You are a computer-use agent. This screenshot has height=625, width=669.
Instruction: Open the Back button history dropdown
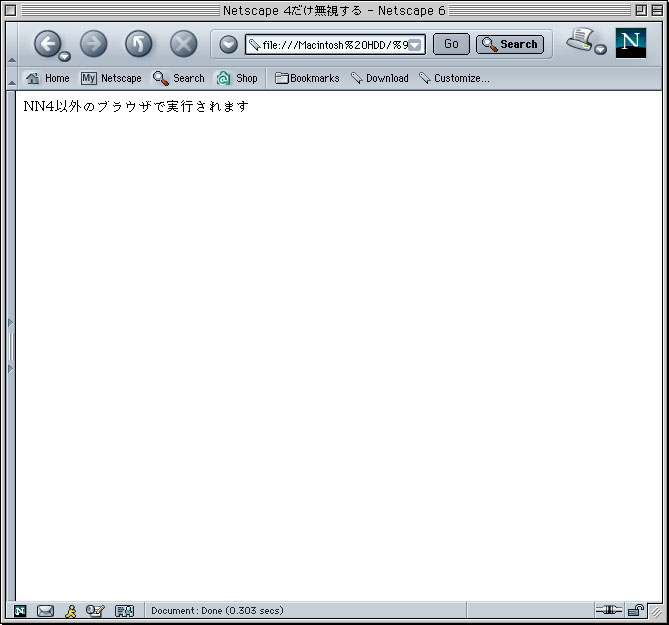pyautogui.click(x=64, y=56)
